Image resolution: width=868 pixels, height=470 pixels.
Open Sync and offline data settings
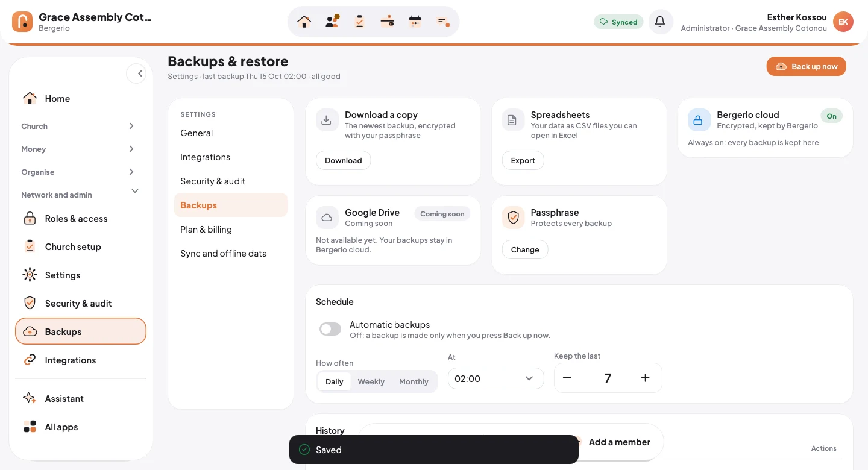click(x=231, y=254)
